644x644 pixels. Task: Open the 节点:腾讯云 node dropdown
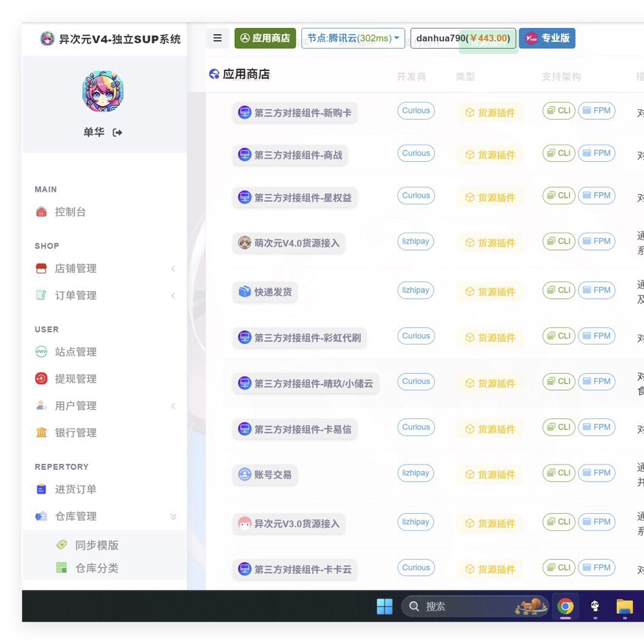click(353, 38)
